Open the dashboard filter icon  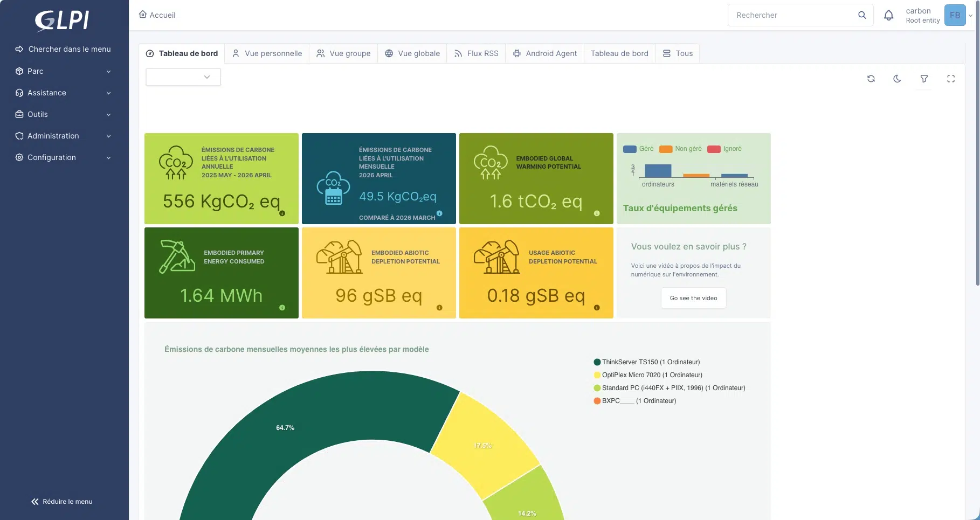click(x=924, y=79)
